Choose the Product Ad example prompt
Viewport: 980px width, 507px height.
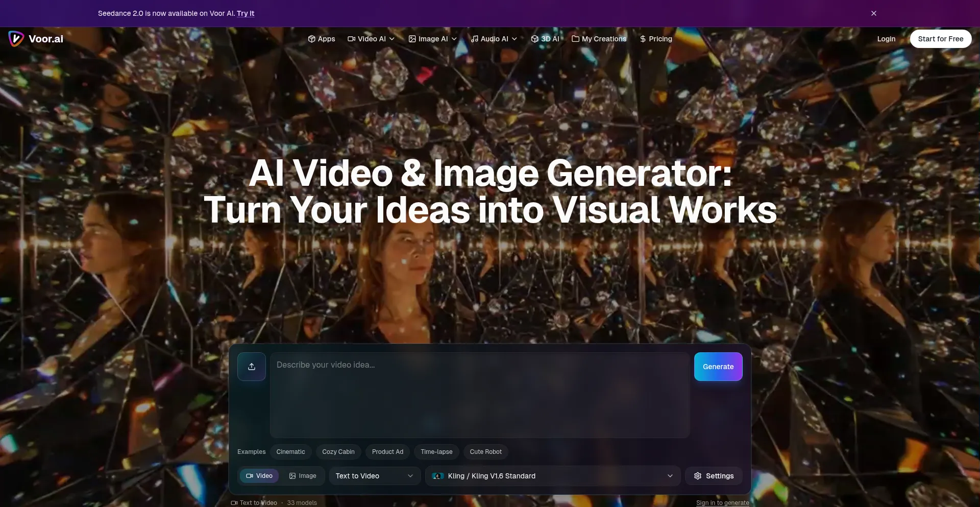[x=388, y=452]
